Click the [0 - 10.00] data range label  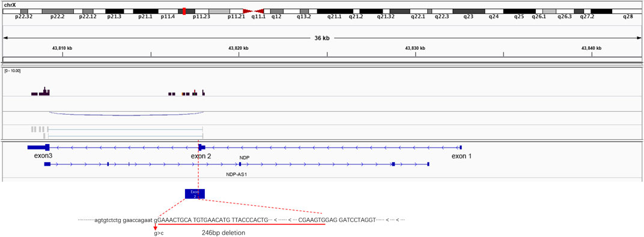click(x=13, y=71)
